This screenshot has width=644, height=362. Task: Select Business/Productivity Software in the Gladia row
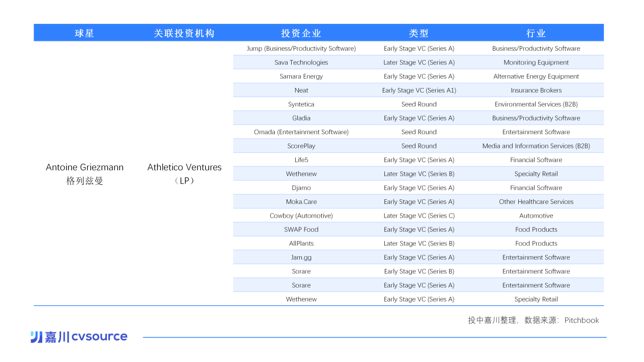(536, 118)
